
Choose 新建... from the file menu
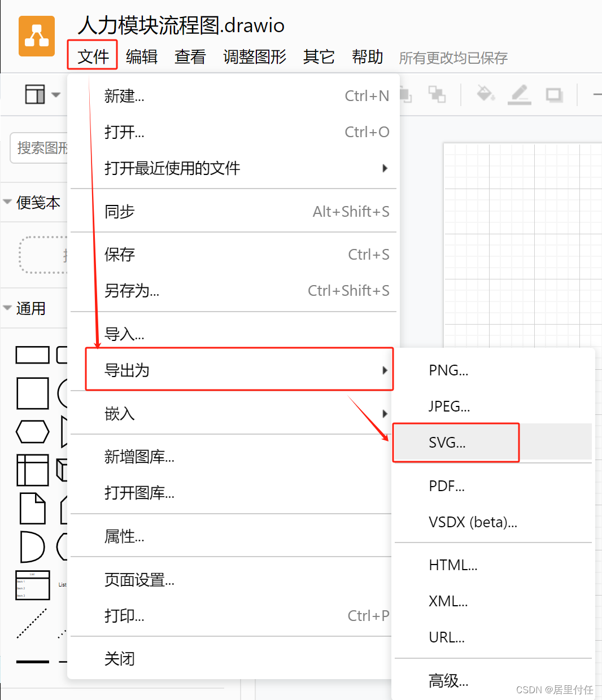point(233,96)
